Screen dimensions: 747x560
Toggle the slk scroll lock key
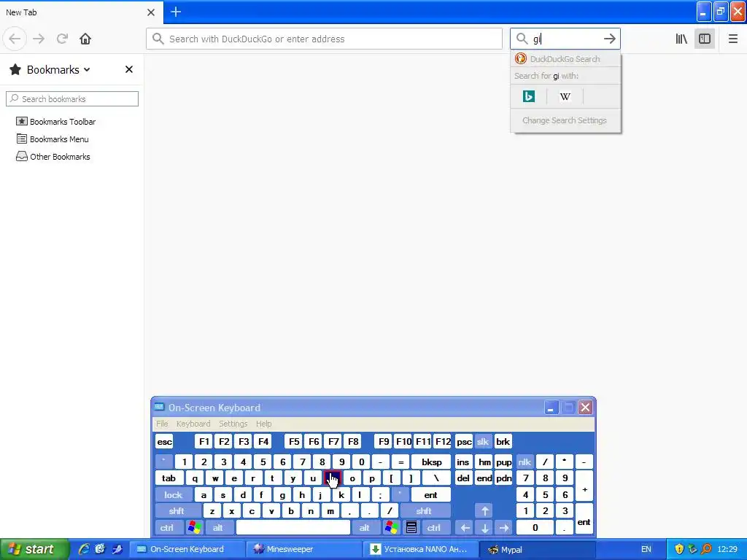483,441
